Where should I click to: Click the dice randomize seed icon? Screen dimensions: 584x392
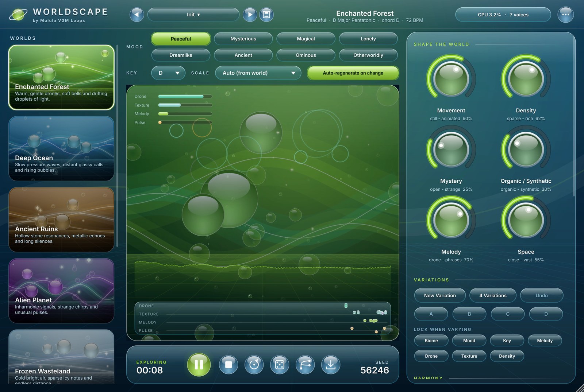tap(280, 364)
